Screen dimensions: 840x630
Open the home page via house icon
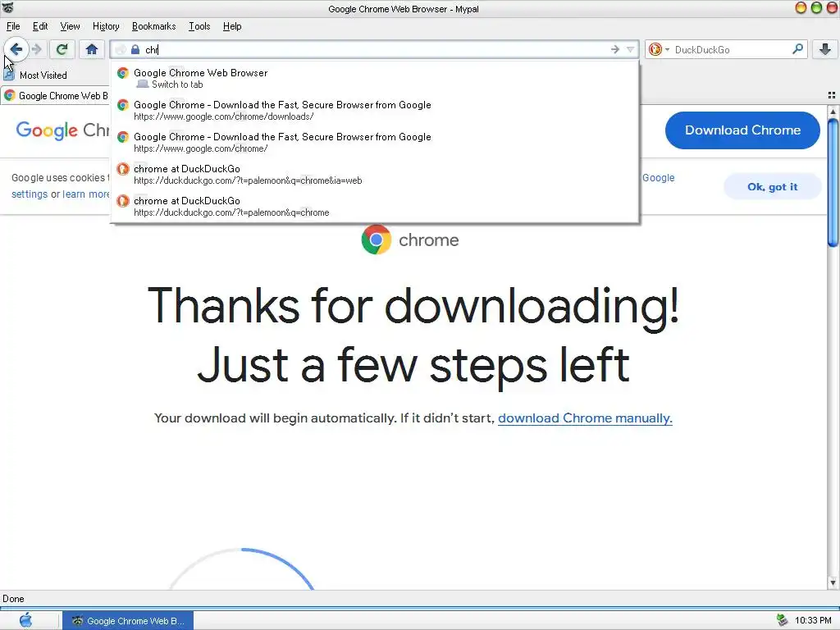tap(92, 50)
